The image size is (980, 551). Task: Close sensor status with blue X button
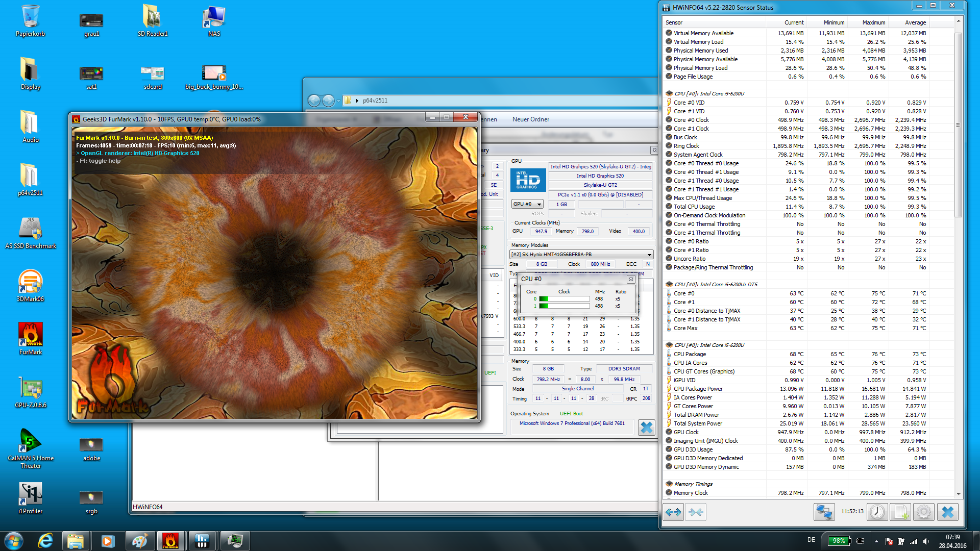tap(947, 512)
